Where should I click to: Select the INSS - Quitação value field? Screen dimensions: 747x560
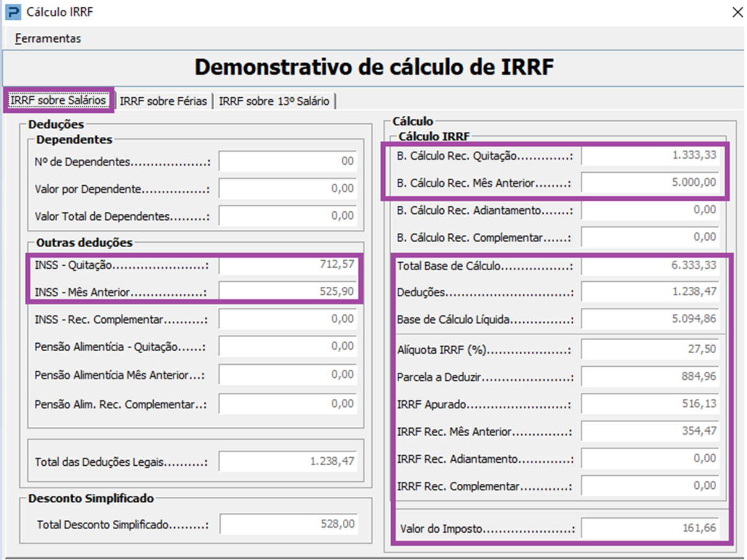coord(289,265)
